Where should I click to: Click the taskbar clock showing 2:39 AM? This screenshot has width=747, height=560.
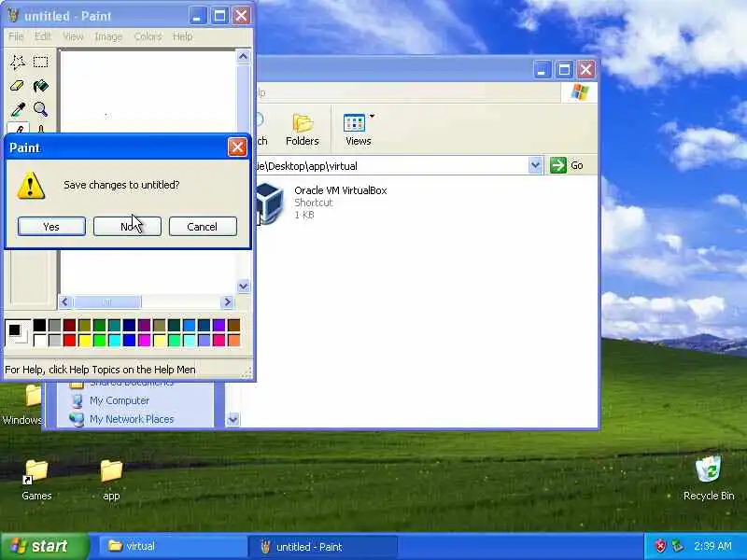[x=712, y=546]
